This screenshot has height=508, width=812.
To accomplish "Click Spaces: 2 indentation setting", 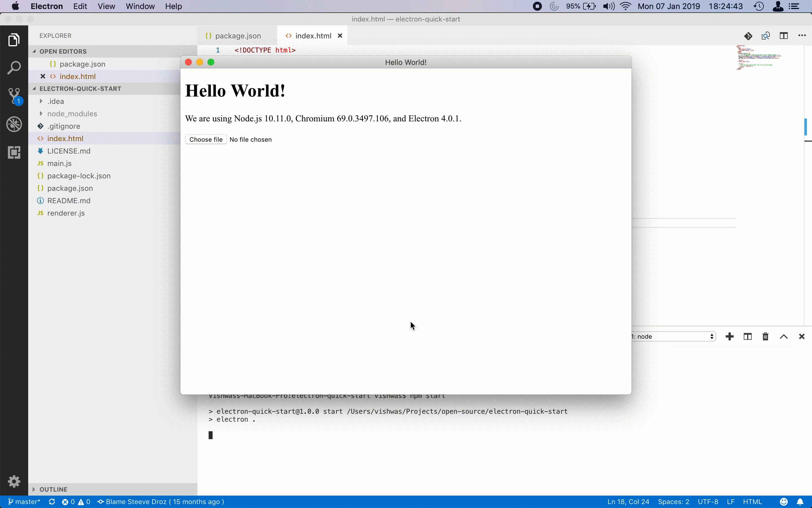I will pyautogui.click(x=673, y=502).
